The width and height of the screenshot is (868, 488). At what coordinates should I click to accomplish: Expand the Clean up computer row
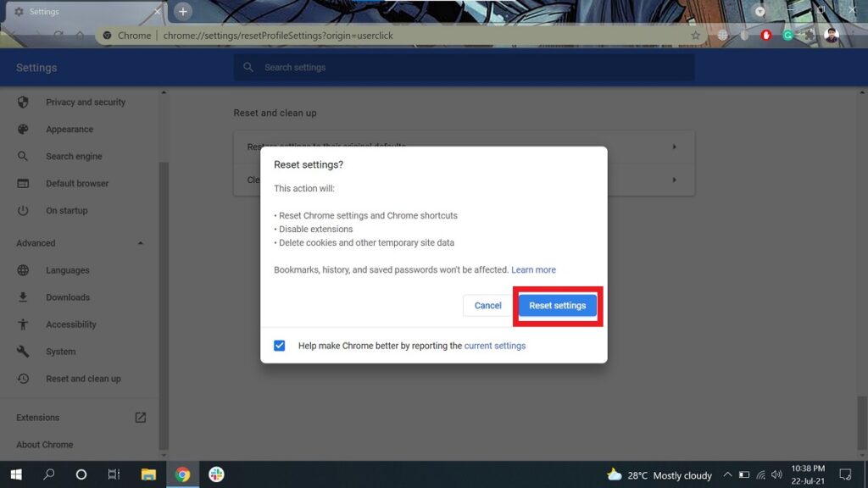[674, 179]
